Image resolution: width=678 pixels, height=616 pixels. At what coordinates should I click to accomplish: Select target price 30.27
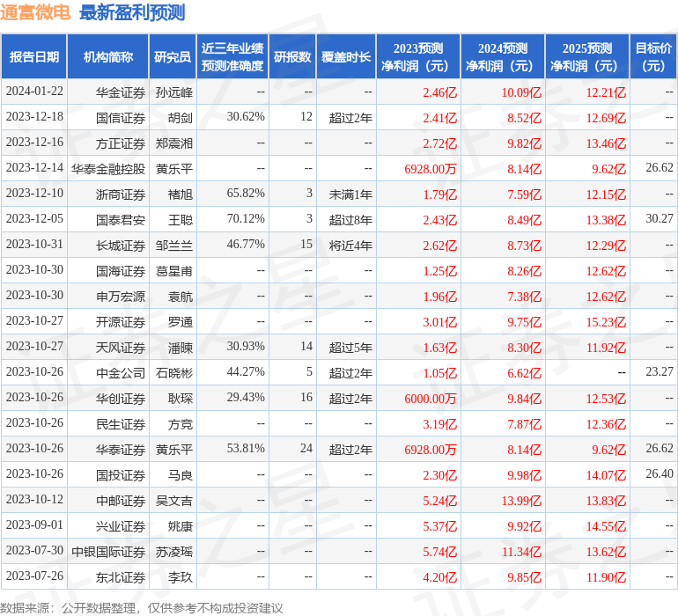pos(660,219)
